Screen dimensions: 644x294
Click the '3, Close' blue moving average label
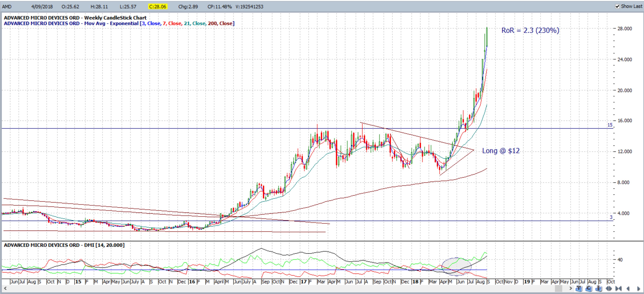pos(151,24)
